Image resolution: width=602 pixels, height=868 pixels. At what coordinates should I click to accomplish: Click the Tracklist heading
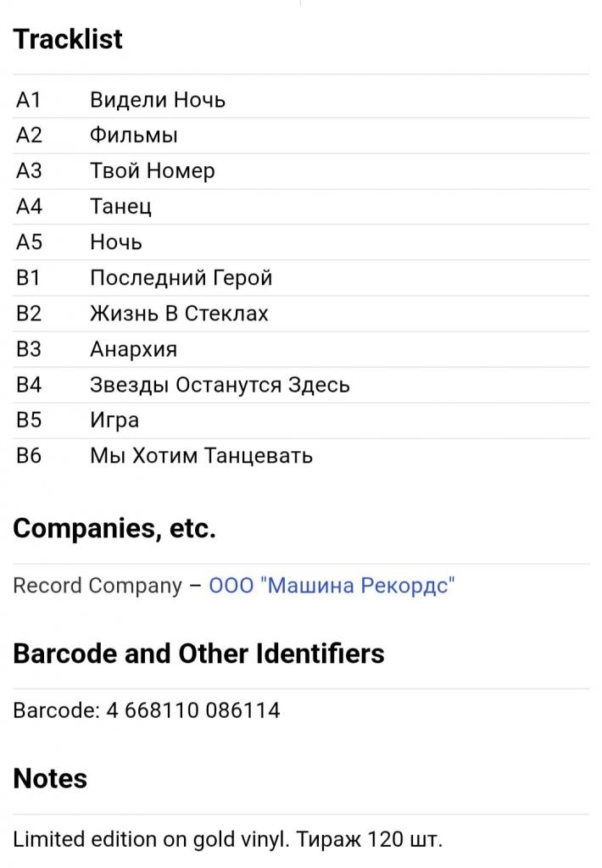pyautogui.click(x=68, y=39)
